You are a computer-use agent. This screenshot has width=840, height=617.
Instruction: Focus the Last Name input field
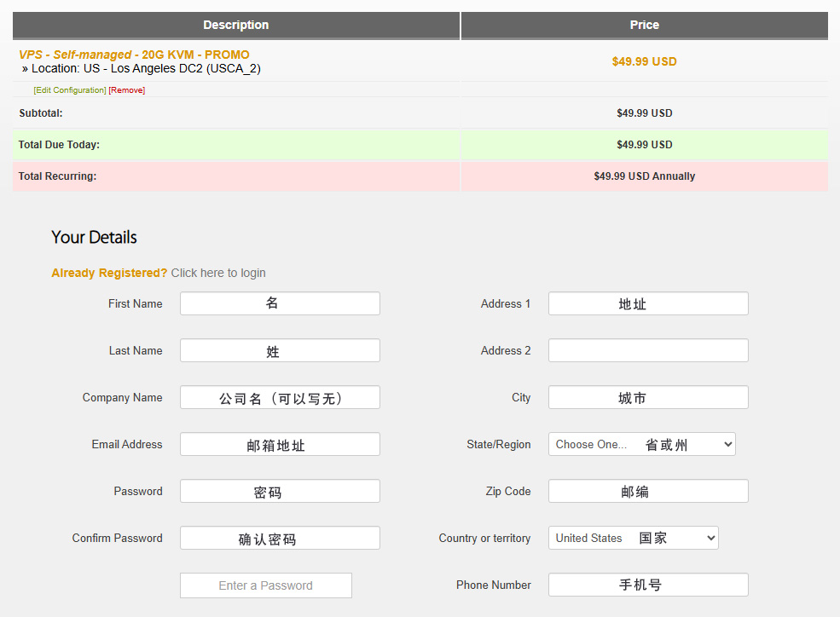click(x=280, y=350)
